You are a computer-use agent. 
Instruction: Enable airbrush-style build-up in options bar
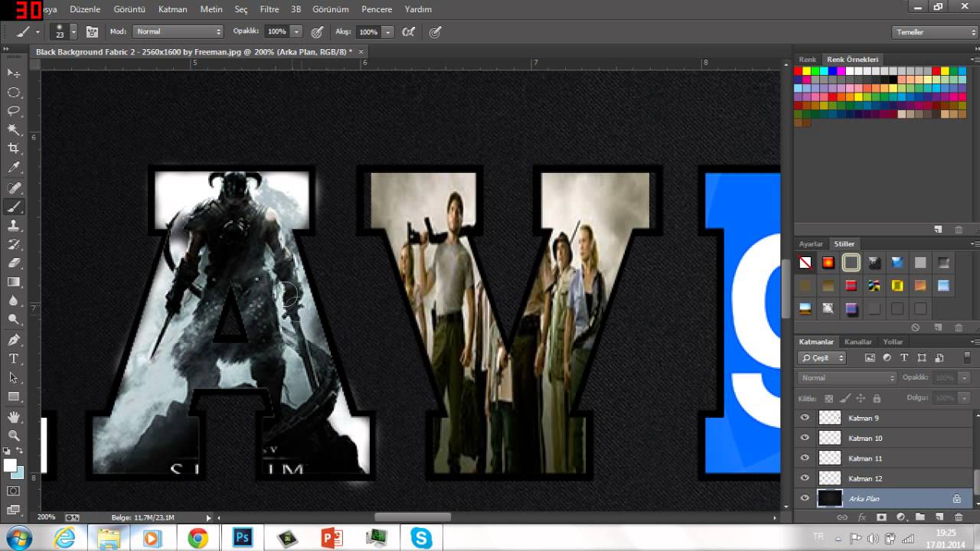(409, 32)
